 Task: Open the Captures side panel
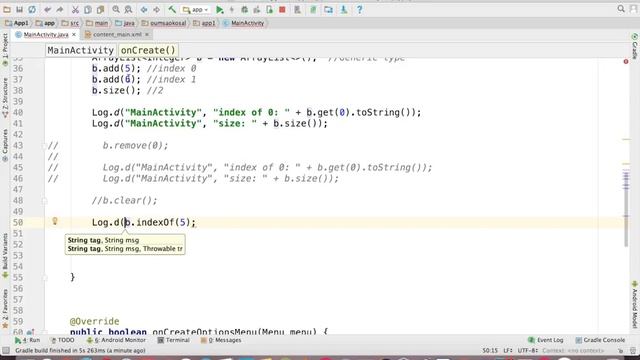[5, 146]
